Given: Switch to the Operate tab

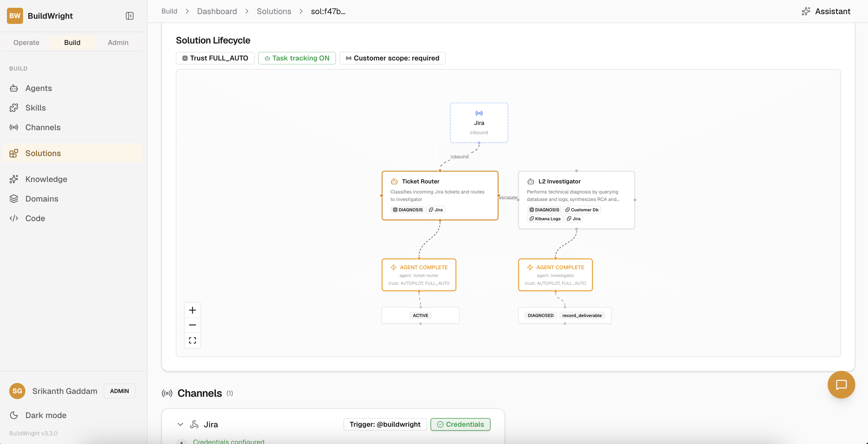Looking at the screenshot, I should click(x=26, y=42).
